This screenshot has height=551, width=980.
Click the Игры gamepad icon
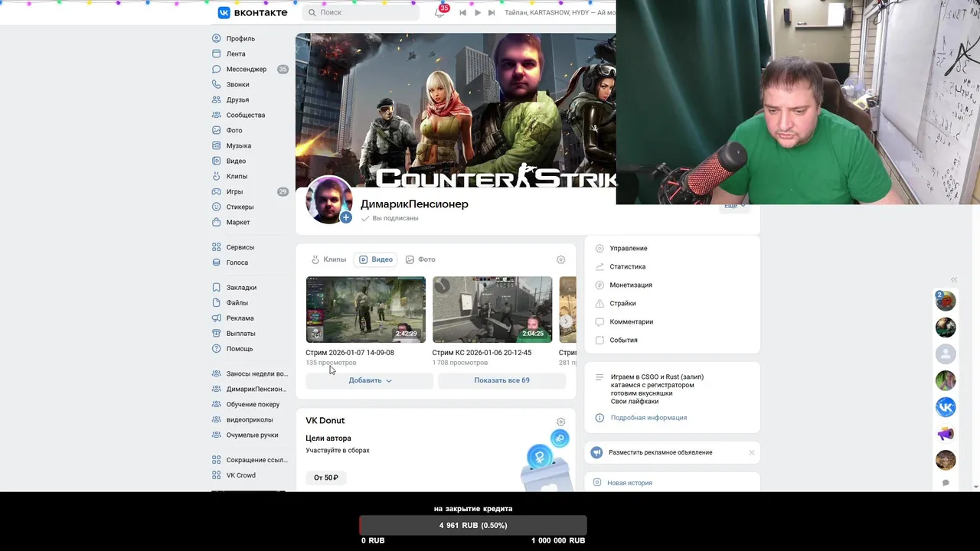(217, 191)
